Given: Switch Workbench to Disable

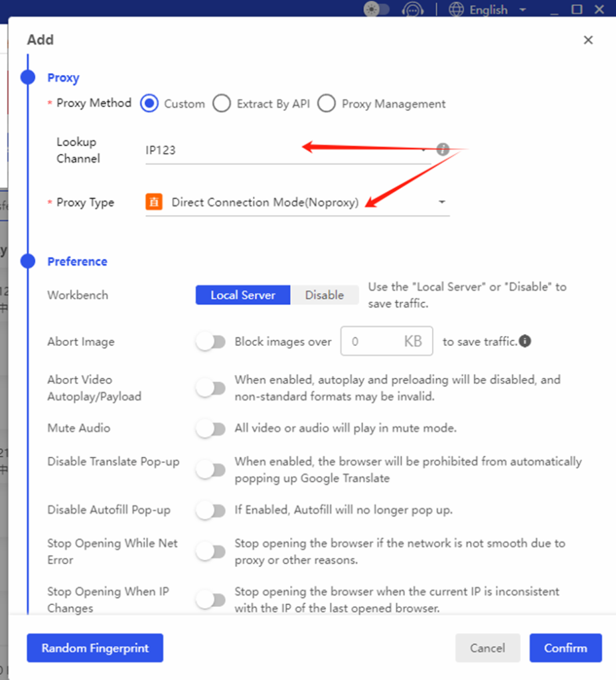Looking at the screenshot, I should point(324,295).
